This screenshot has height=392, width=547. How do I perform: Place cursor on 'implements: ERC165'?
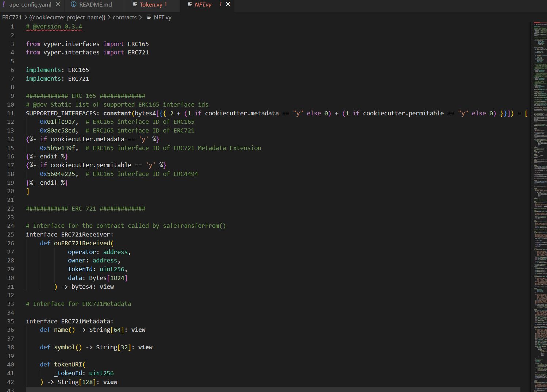pyautogui.click(x=57, y=70)
